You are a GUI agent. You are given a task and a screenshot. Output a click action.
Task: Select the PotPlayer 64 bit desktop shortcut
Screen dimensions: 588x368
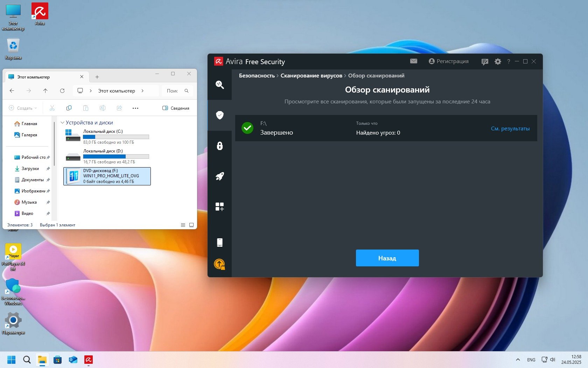13,257
